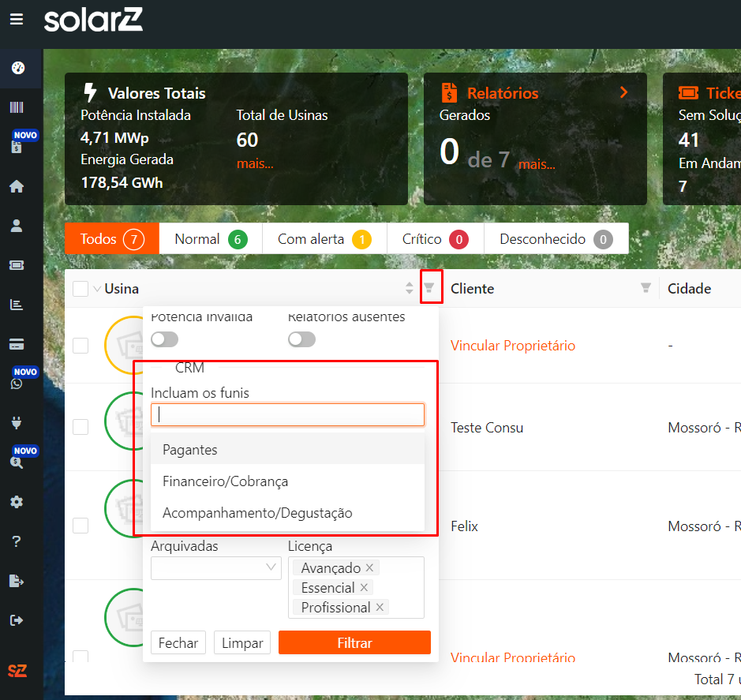Image resolution: width=741 pixels, height=700 pixels.
Task: Open the tickets icon in sidebar
Action: point(17,265)
